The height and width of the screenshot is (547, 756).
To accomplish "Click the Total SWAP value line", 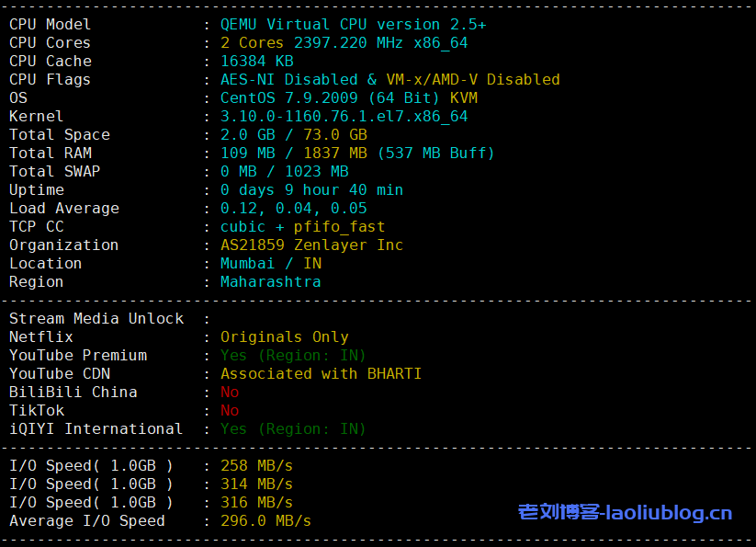I will click(x=284, y=172).
